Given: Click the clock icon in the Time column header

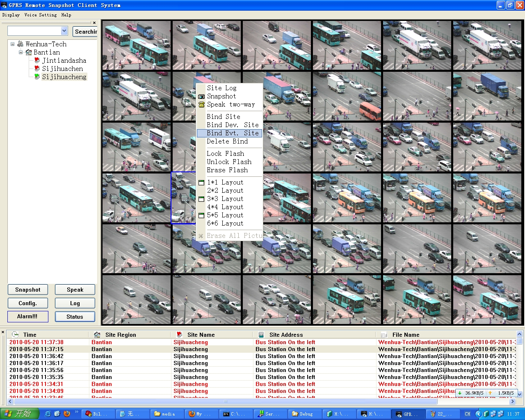Looking at the screenshot, I should tap(15, 335).
